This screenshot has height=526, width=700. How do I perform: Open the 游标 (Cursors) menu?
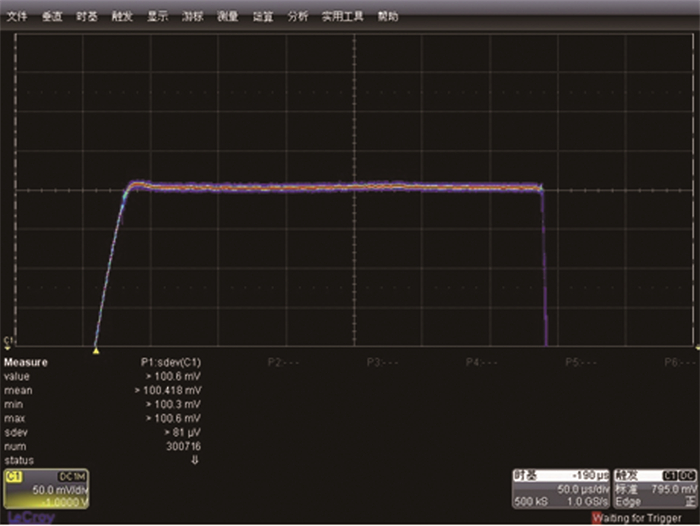pos(192,18)
